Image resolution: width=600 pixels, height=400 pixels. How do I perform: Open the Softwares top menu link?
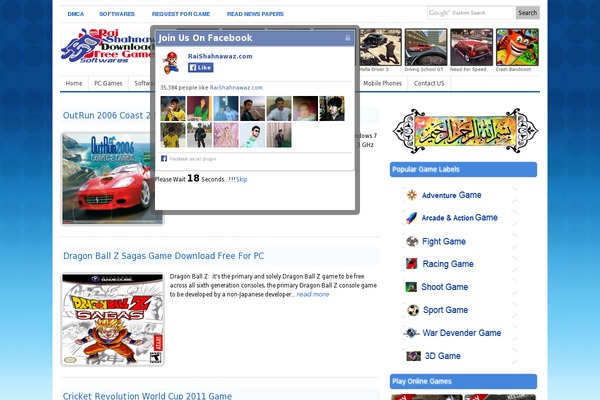117,14
